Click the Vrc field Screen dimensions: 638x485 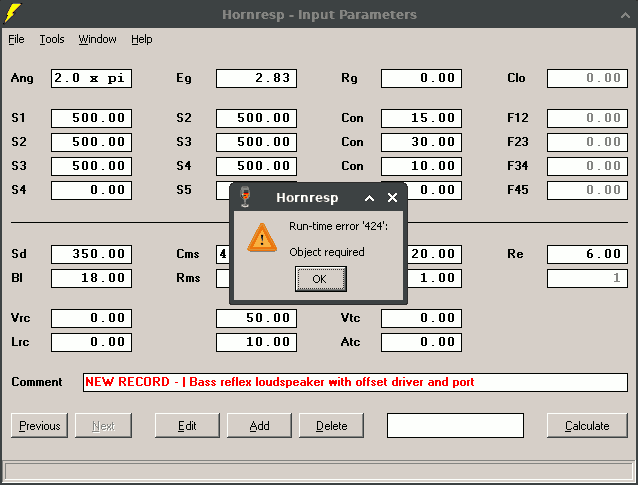pyautogui.click(x=92, y=318)
